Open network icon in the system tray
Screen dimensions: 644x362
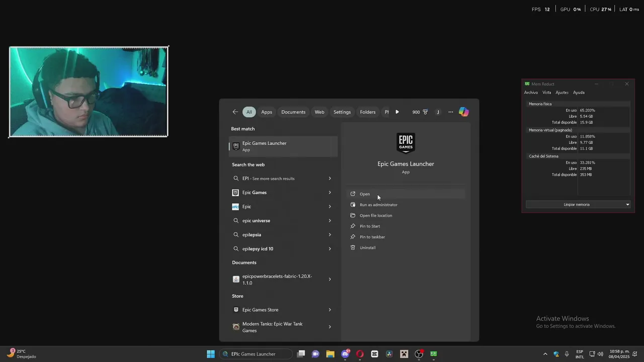(x=592, y=354)
